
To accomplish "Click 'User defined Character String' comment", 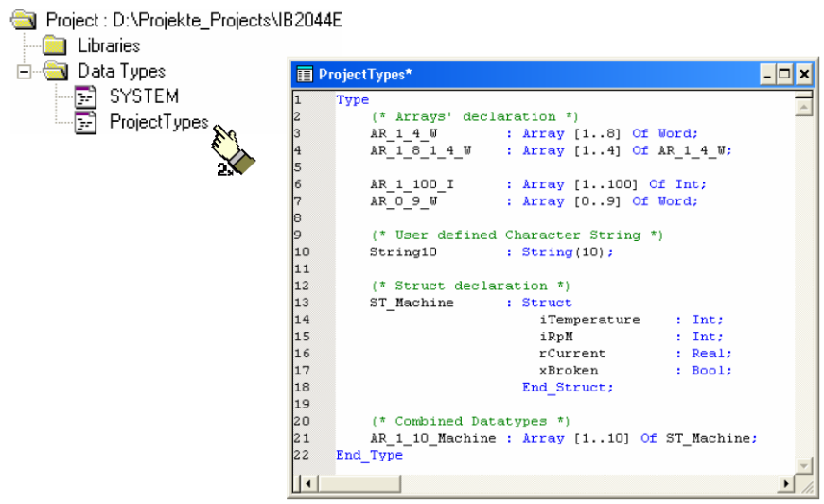I will 517,235.
